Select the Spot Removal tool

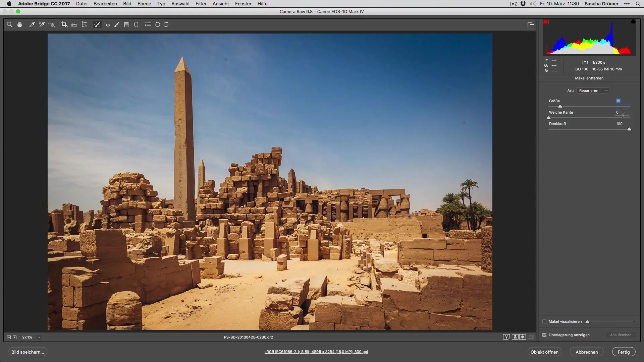click(97, 24)
